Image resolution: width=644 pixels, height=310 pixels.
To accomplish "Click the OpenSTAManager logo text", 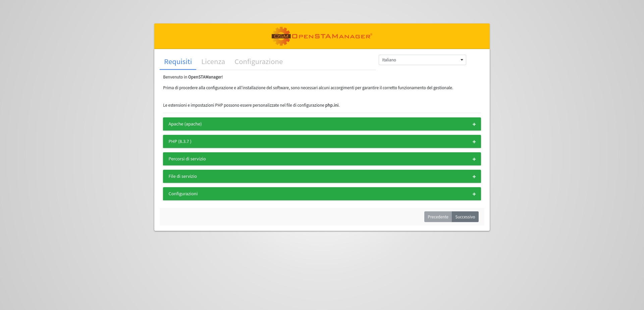I will (331, 36).
